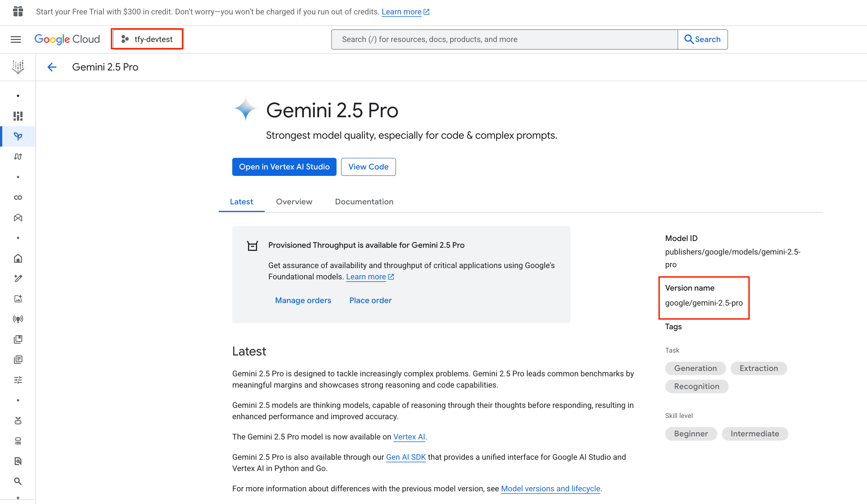Screen dimensions: 867x504
Task: Open the Pipelines icon in sidebar
Action: [18, 156]
